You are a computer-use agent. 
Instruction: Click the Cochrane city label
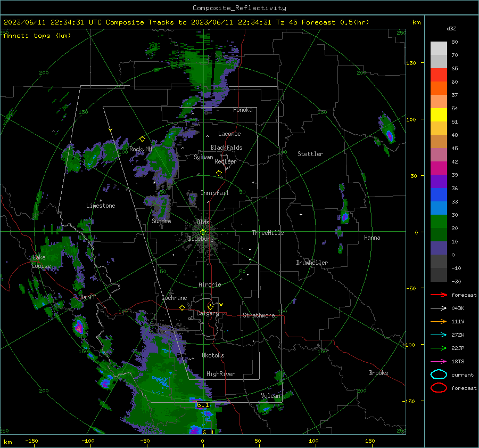[x=174, y=298]
